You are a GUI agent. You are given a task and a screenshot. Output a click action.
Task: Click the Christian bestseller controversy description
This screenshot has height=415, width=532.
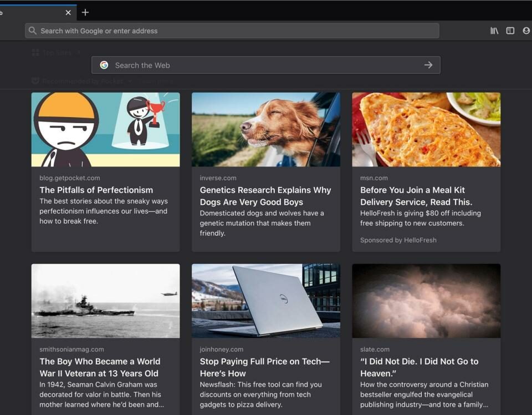tap(424, 394)
